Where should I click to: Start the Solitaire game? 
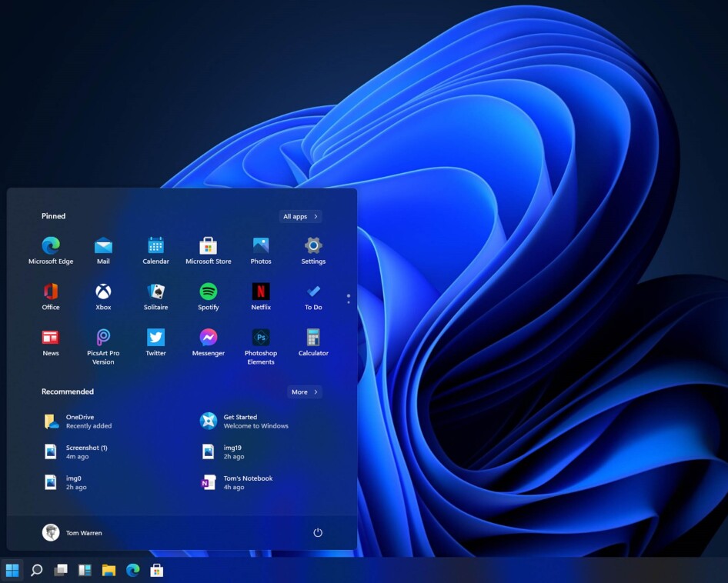point(155,296)
